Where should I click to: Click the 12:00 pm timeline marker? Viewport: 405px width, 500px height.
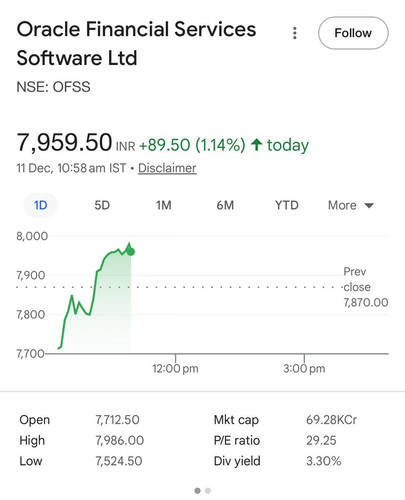pyautogui.click(x=175, y=368)
